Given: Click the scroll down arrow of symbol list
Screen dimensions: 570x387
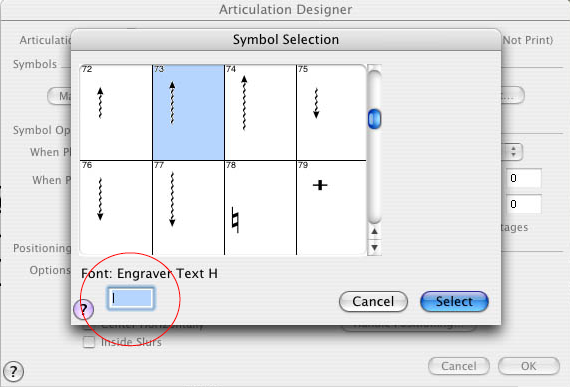Looking at the screenshot, I should click(x=374, y=248).
